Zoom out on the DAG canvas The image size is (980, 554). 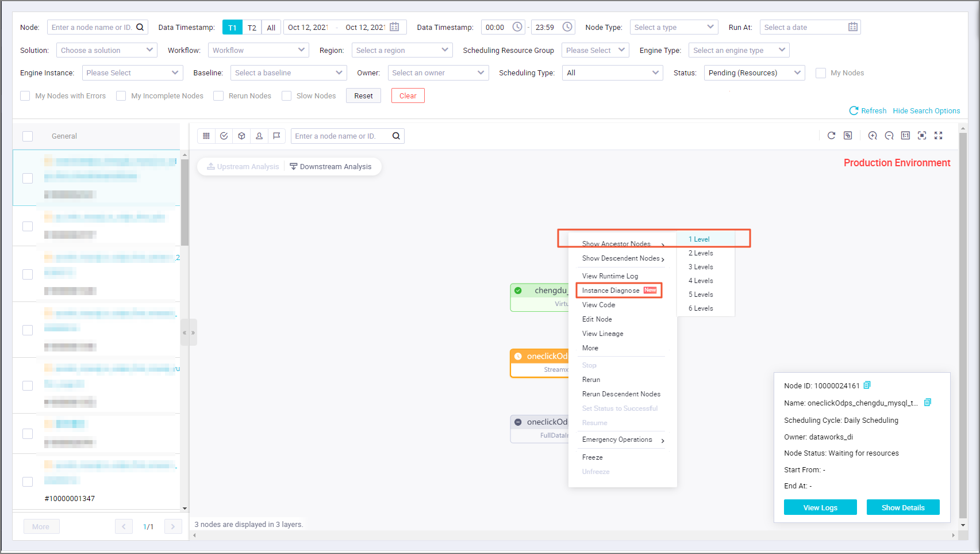(889, 135)
